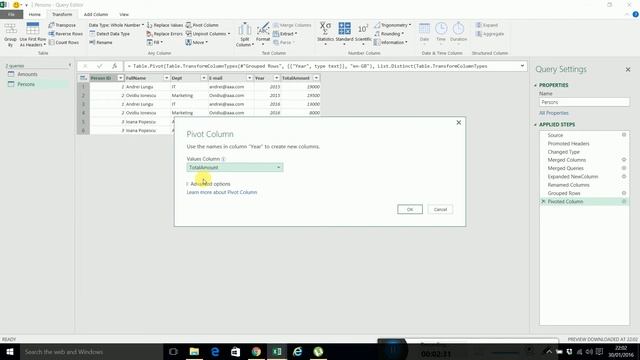This screenshot has height=360, width=640.
Task: Open settings gear for Grouped Rows step
Action: point(624,193)
